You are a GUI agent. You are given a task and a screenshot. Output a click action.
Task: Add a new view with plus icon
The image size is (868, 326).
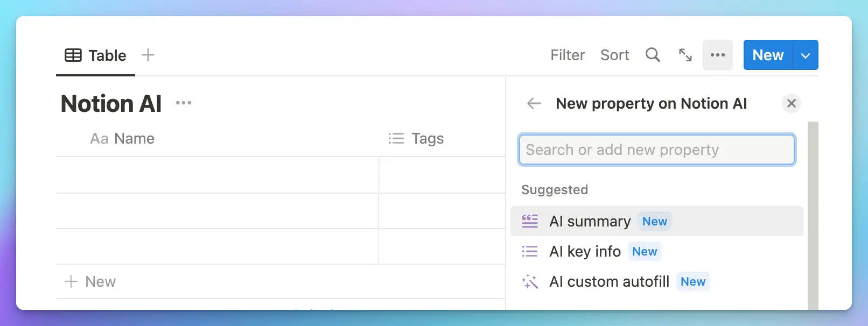[x=148, y=55]
